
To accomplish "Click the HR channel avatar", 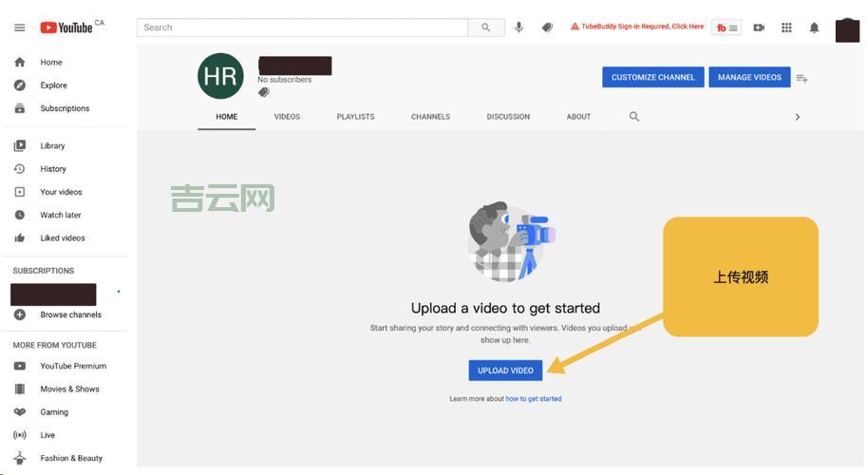I will pyautogui.click(x=220, y=76).
